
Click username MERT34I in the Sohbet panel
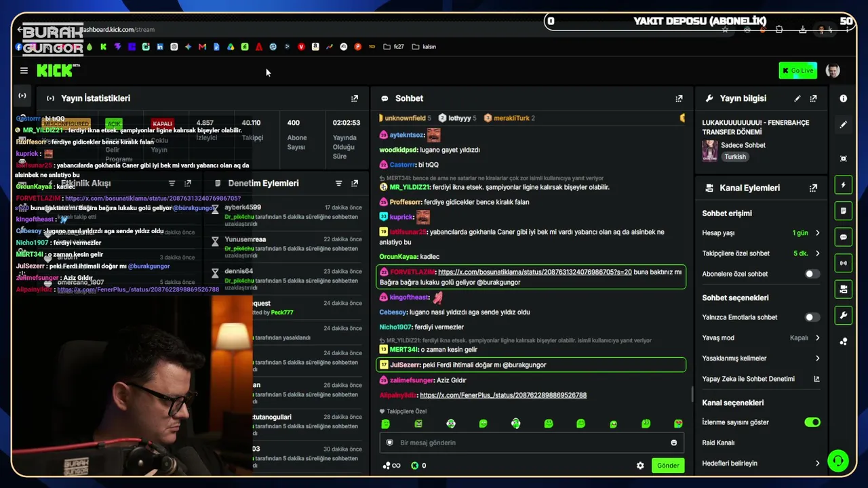coord(404,350)
